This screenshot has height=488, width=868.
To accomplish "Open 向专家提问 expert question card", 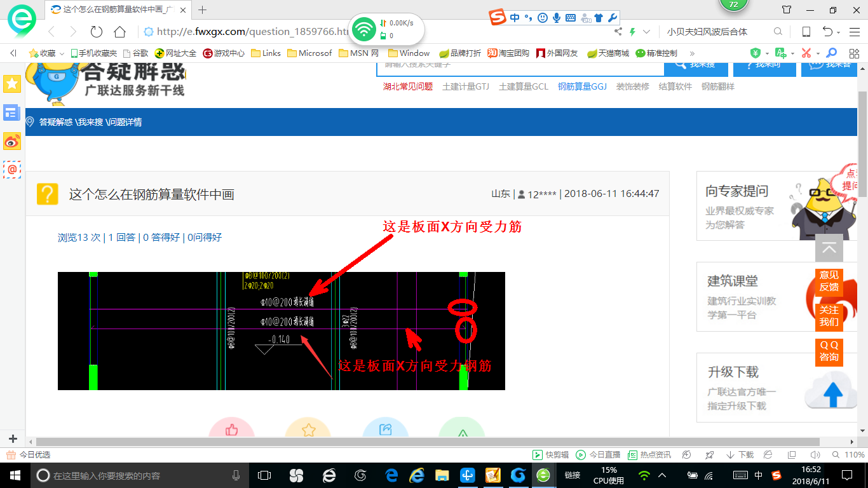I will pos(777,206).
